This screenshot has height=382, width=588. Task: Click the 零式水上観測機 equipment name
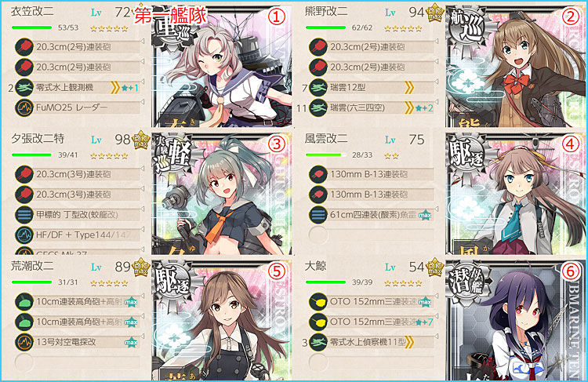click(65, 87)
